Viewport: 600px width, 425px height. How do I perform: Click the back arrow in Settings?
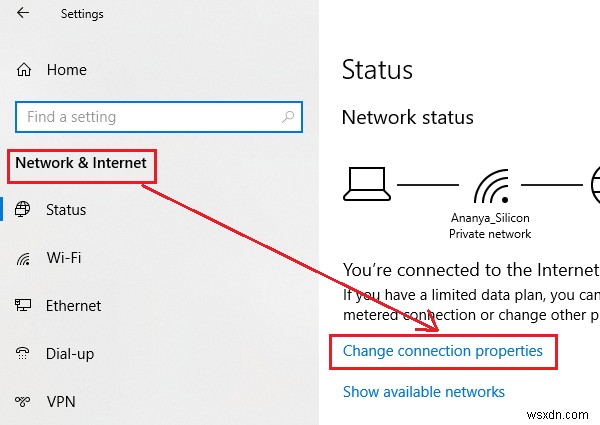coord(23,14)
